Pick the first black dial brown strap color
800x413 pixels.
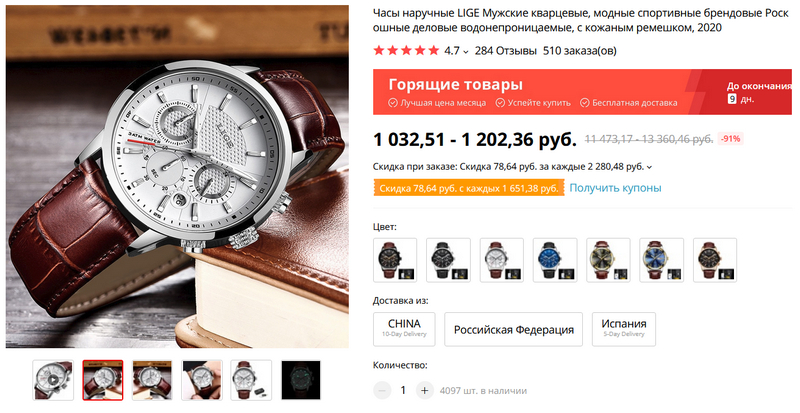[395, 260]
